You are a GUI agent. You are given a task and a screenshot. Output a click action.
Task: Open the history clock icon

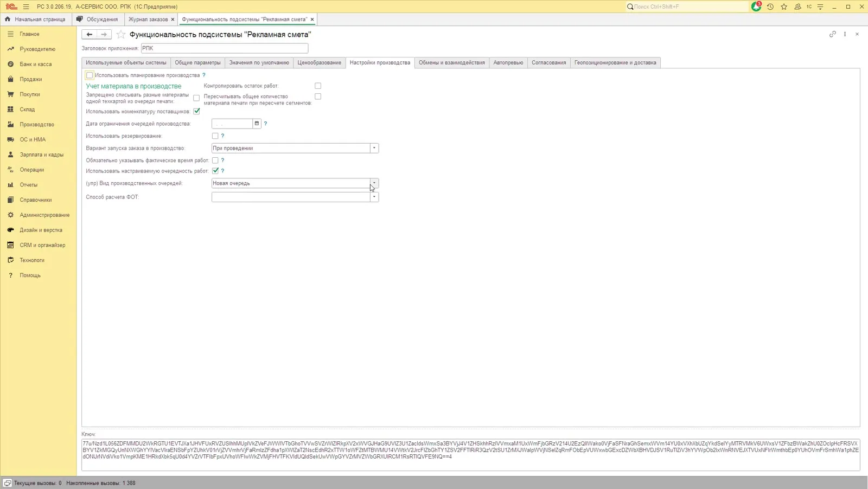770,7
